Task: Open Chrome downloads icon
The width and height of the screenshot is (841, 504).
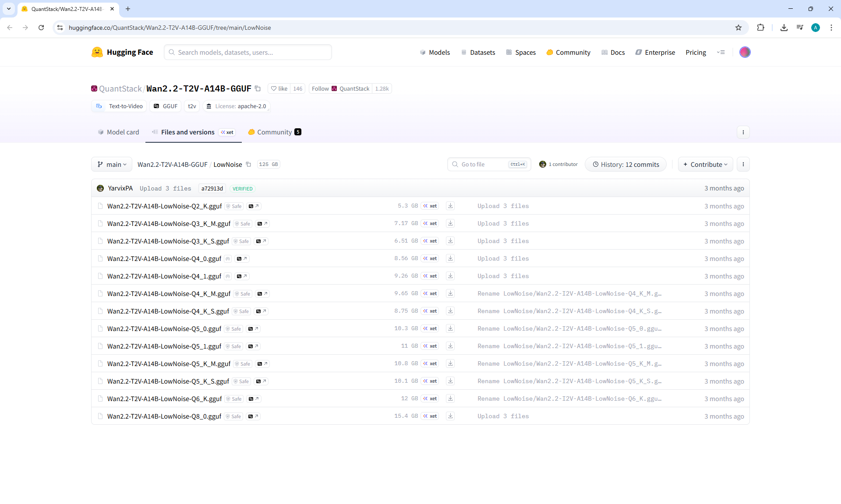Action: [784, 28]
